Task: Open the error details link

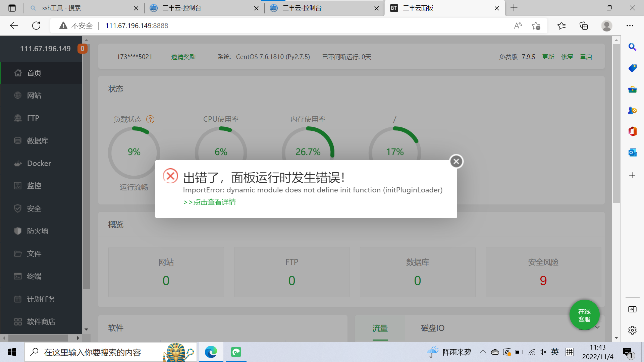Action: (210, 202)
